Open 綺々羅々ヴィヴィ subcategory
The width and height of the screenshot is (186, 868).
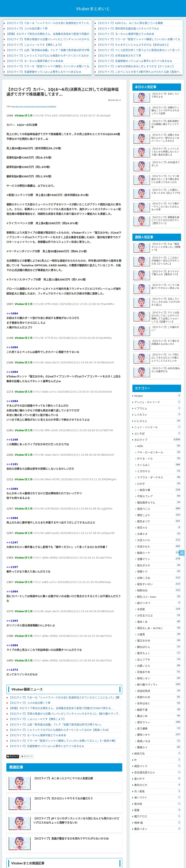point(158,685)
